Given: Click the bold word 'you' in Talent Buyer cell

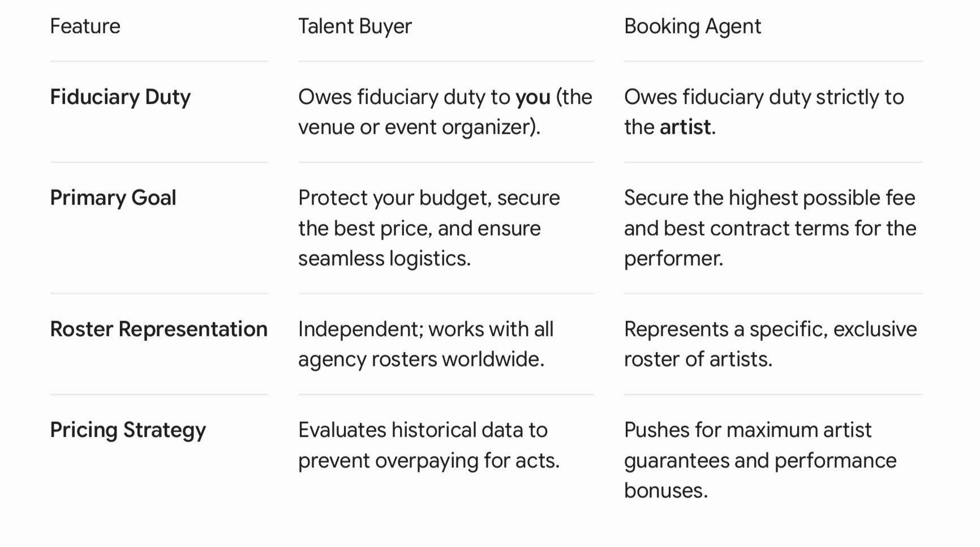Looking at the screenshot, I should 532,97.
